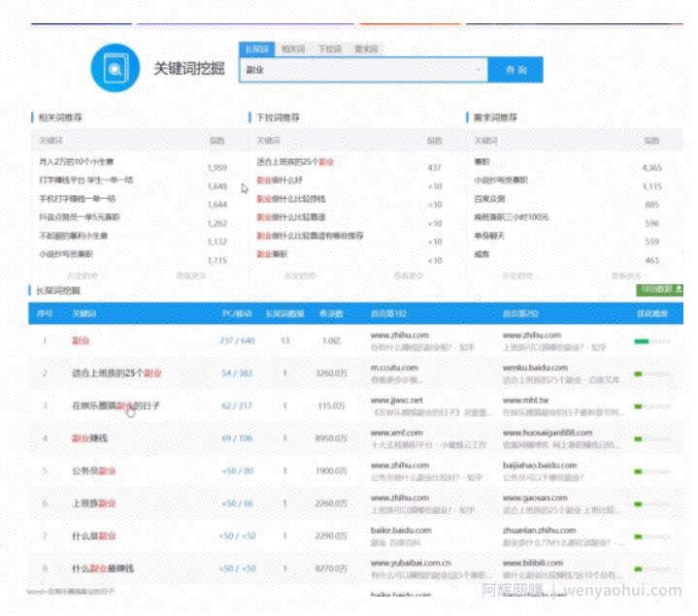
Task: Click the 关键词挖掘 magnifier logo icon
Action: pyautogui.click(x=116, y=68)
